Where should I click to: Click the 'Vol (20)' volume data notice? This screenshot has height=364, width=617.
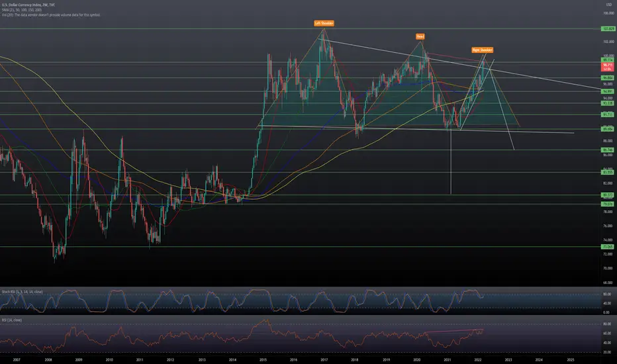point(51,15)
